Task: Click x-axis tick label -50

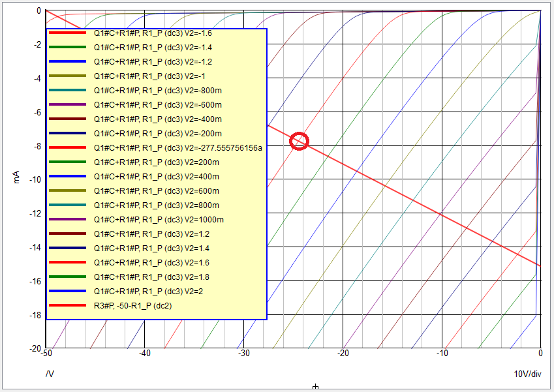Action: (46, 353)
